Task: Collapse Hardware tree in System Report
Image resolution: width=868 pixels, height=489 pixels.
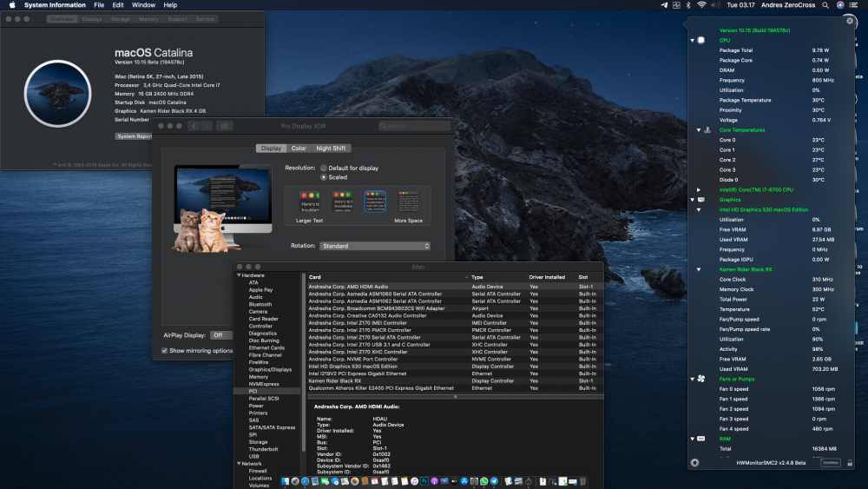Action: tap(240, 275)
